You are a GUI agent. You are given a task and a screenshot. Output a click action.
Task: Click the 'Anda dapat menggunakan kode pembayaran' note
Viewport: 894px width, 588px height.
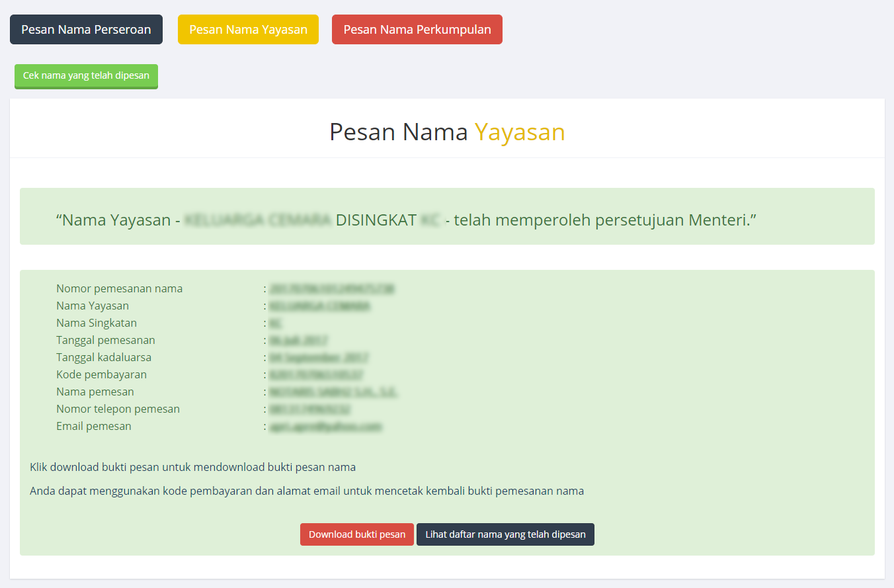pyautogui.click(x=307, y=491)
